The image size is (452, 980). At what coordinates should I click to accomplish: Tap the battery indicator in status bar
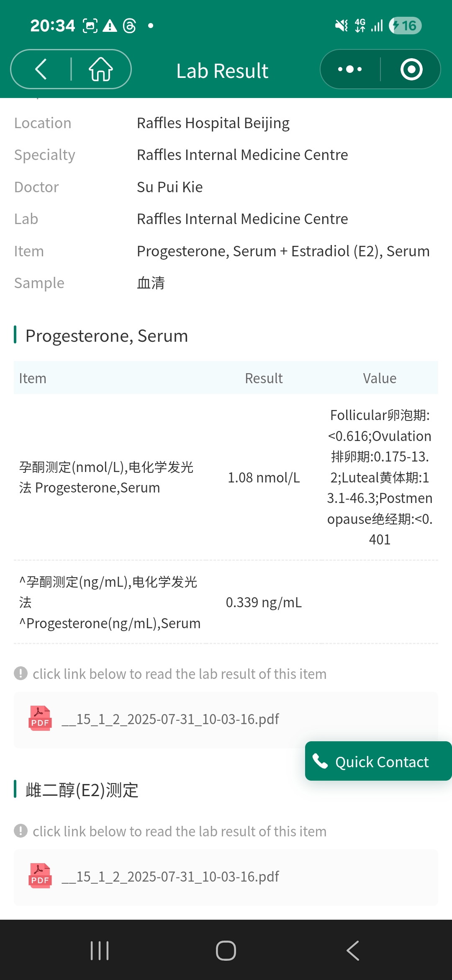405,26
